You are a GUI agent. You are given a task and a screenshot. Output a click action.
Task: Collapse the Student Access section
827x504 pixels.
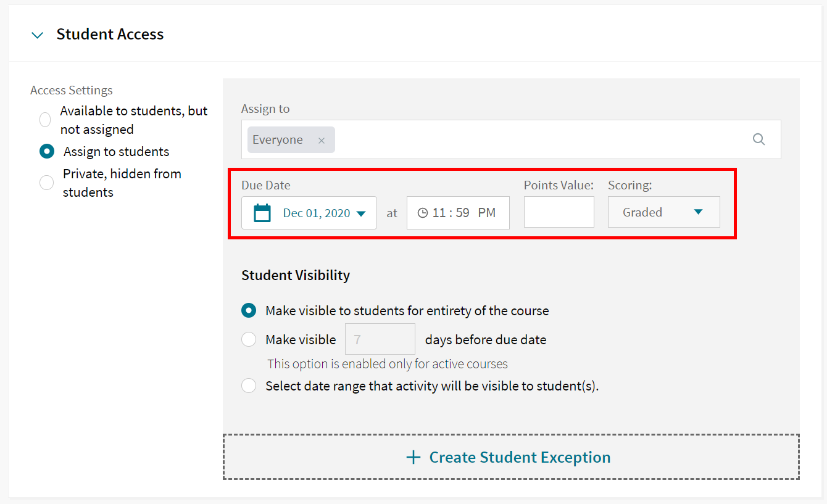(x=37, y=35)
